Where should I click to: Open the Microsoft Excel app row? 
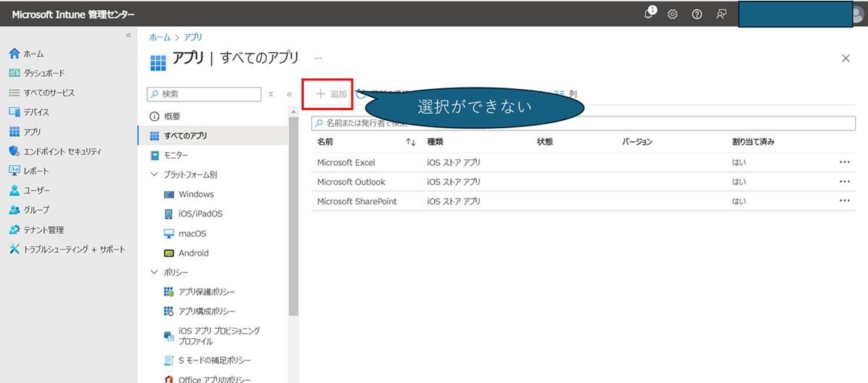[583, 162]
